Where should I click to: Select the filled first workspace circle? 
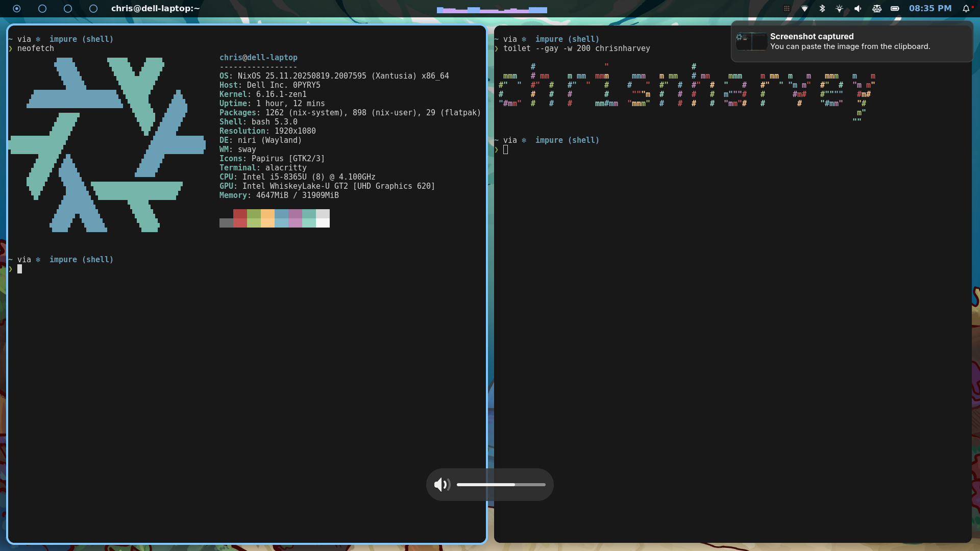click(17, 9)
